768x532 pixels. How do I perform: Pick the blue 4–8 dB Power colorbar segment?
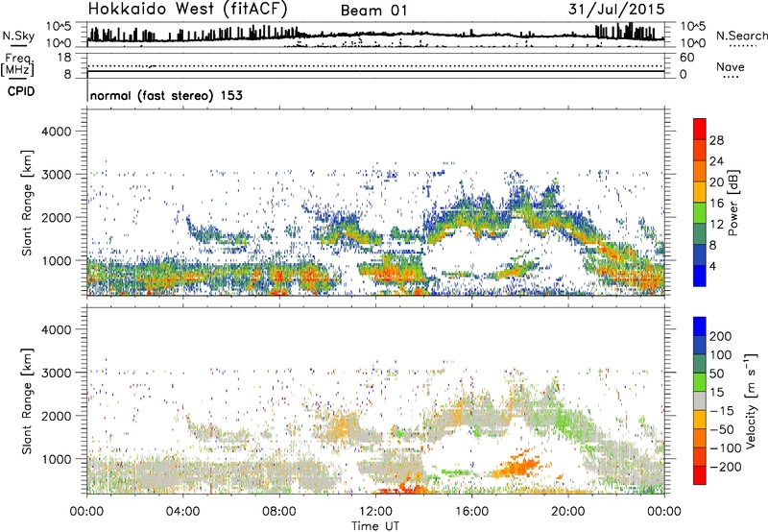pos(700,255)
